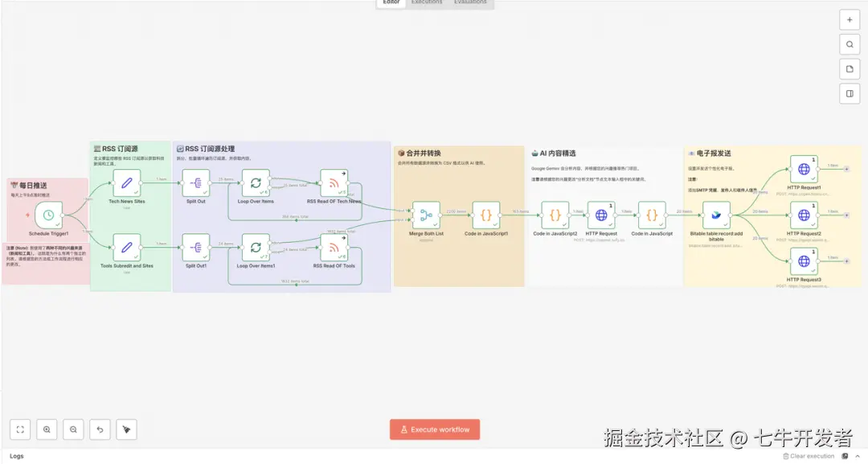Select the Split Out node
The image size is (868, 464).
click(x=196, y=183)
